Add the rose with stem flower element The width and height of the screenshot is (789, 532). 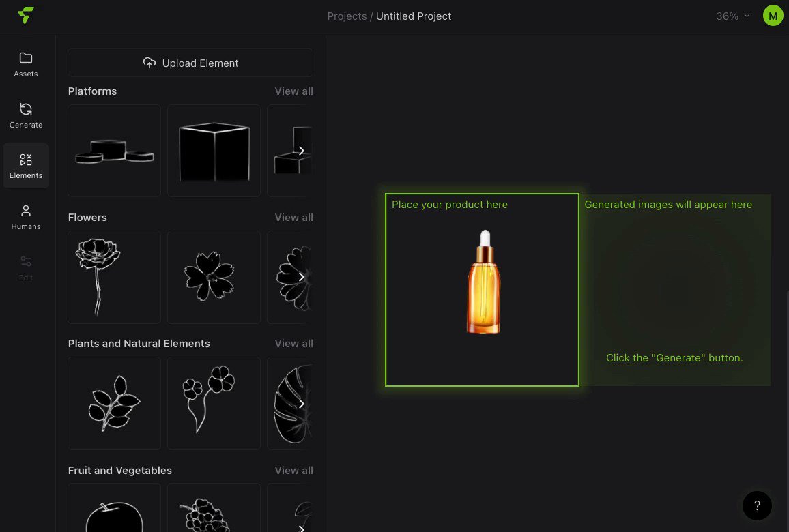pyautogui.click(x=114, y=277)
